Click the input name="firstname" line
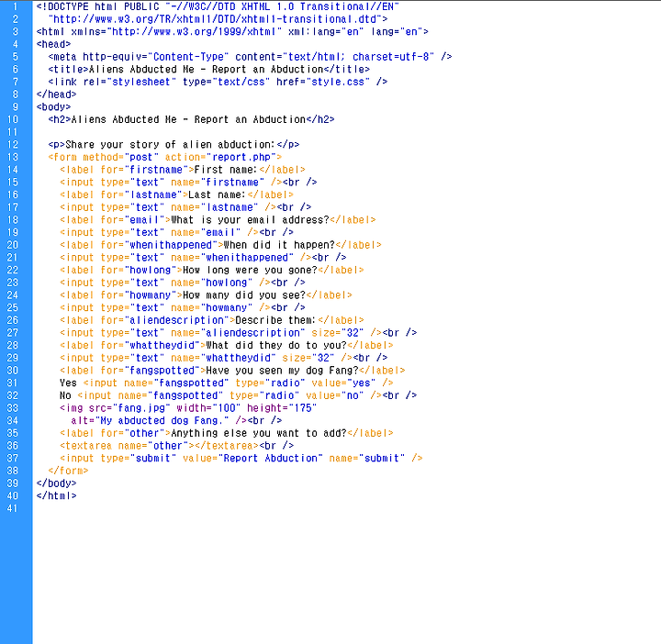 click(188, 183)
